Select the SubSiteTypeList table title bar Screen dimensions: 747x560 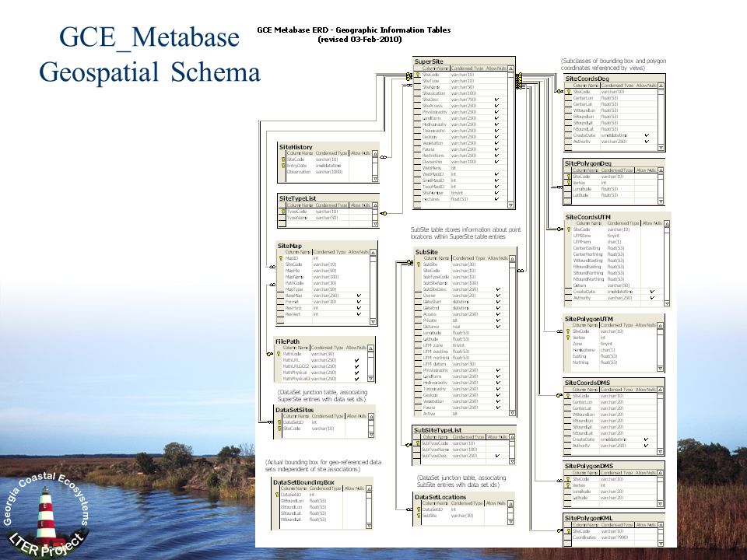(464, 430)
